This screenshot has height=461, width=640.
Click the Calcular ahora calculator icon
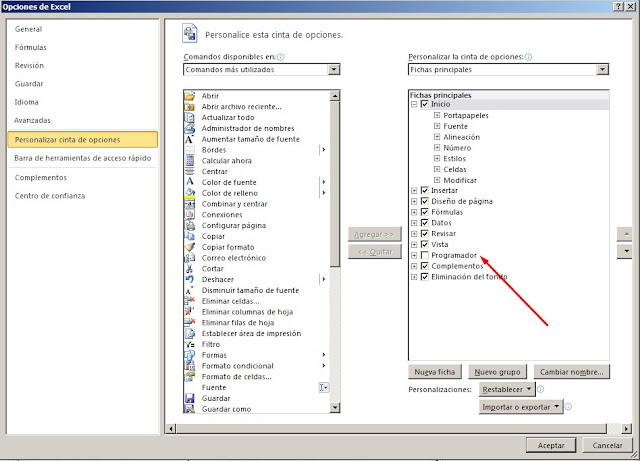tap(189, 161)
